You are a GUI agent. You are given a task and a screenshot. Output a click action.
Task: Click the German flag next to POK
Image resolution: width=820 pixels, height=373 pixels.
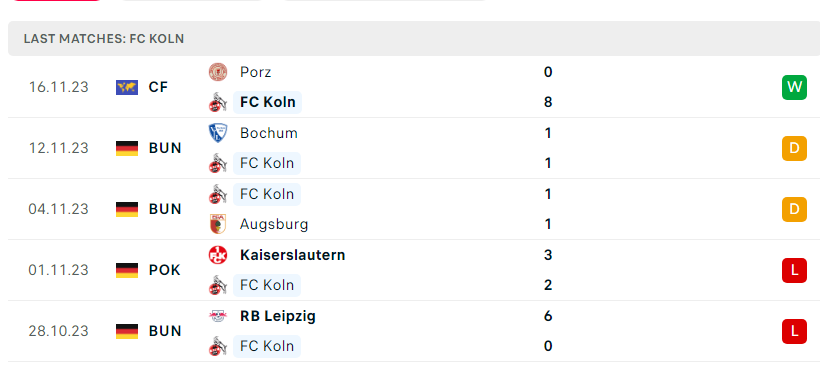(127, 270)
